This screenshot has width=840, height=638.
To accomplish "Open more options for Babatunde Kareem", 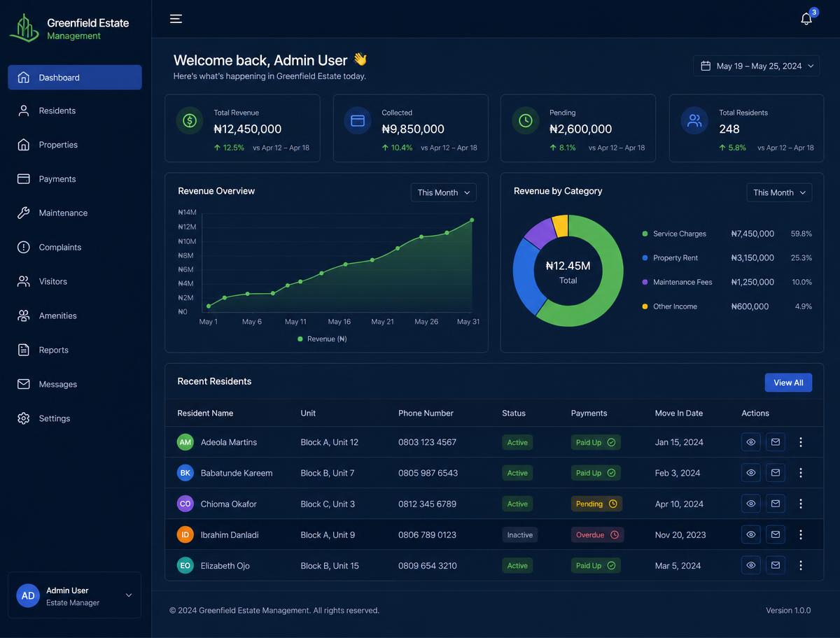I will pos(801,473).
